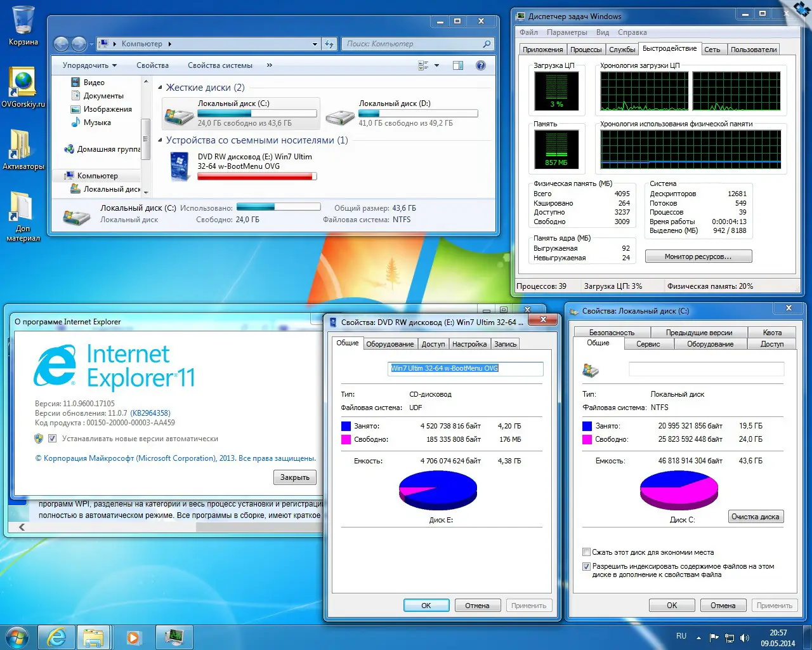This screenshot has width=812, height=650.
Task: Click the Action Center flag tray icon
Action: 714,637
